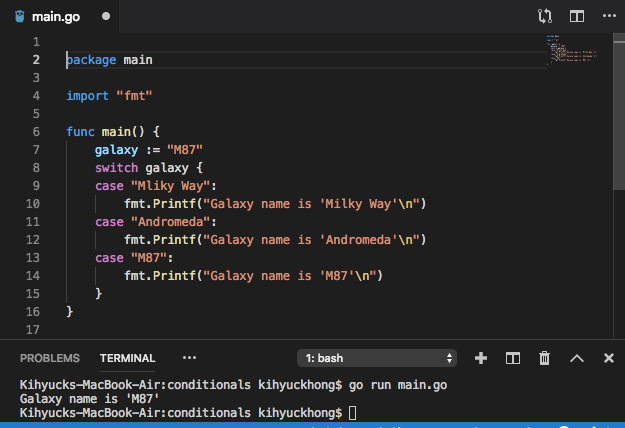Click line number 17 in the gutter

pos(33,330)
